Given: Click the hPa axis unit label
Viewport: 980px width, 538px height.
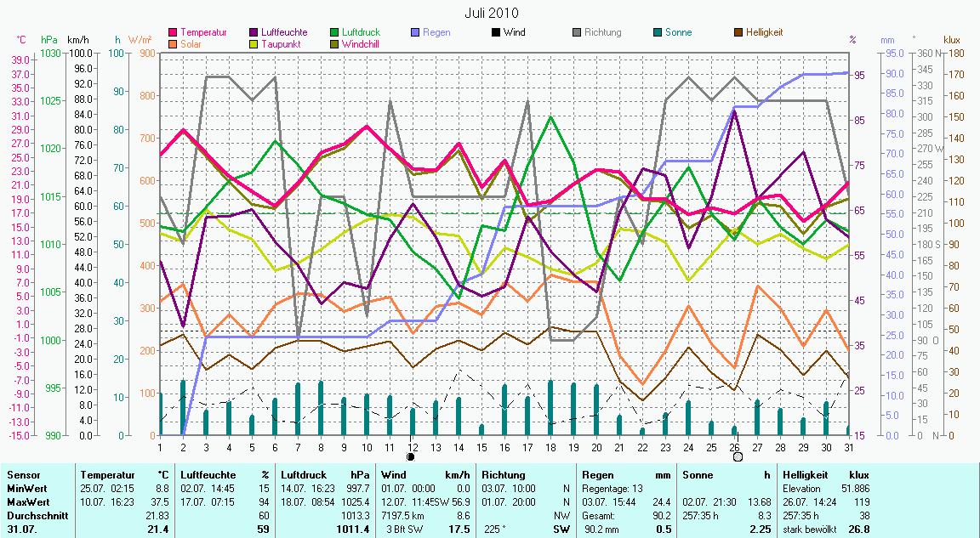Looking at the screenshot, I should click(x=48, y=40).
